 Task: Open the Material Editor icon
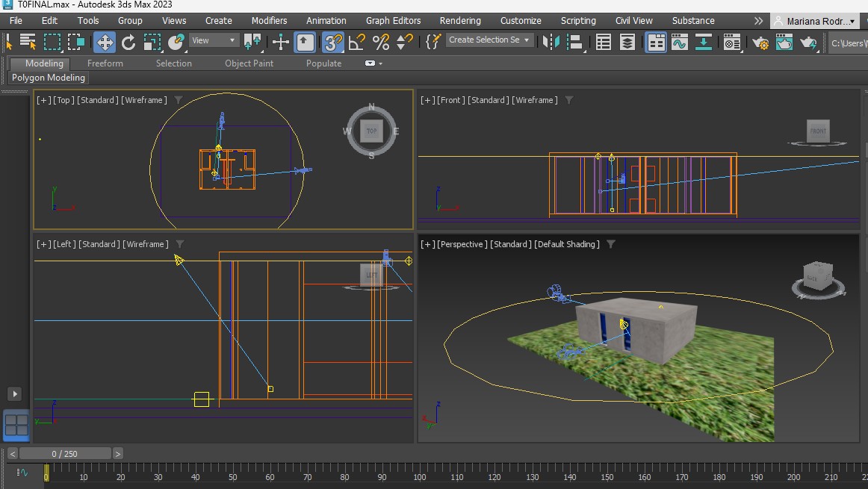(732, 43)
